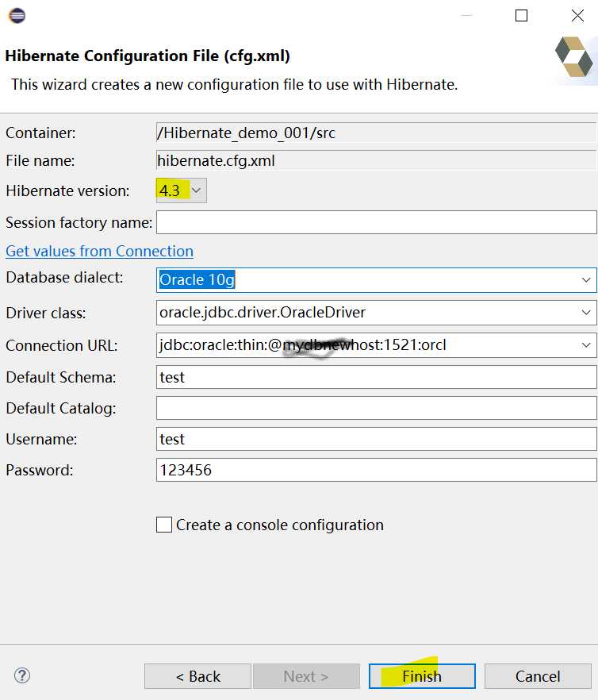Click the Finish button

point(422,676)
